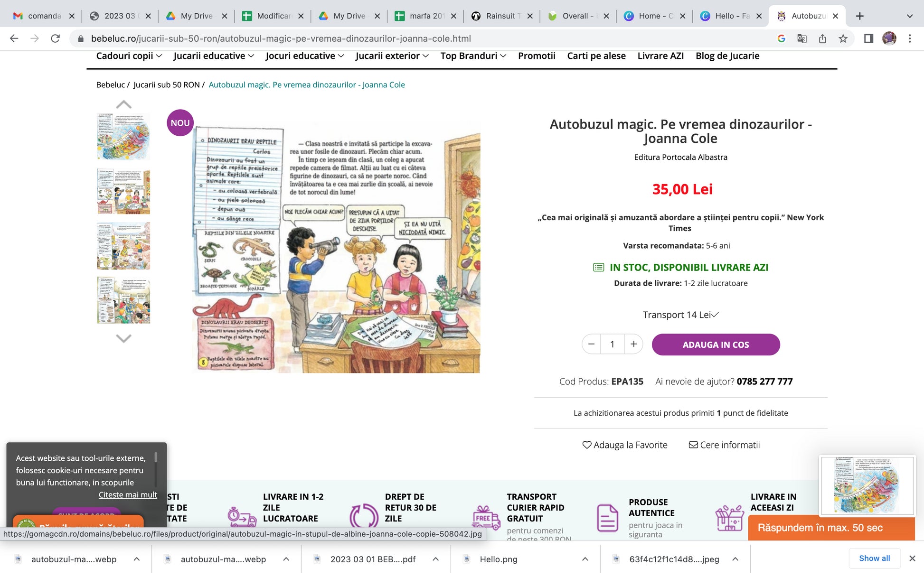The height and width of the screenshot is (577, 924).
Task: Switch to the Rainsuit browser tab
Action: [x=502, y=16]
